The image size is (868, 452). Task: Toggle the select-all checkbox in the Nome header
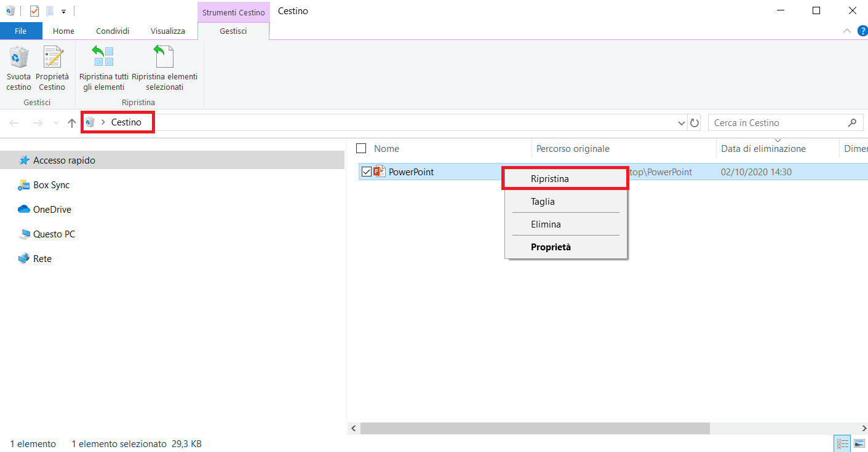pos(361,148)
